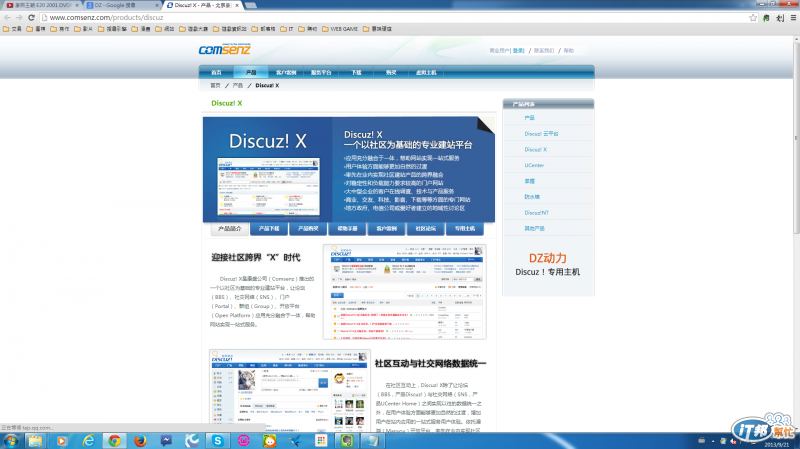Select the 产品下载 product tab
This screenshot has width=800, height=449.
pyautogui.click(x=269, y=229)
